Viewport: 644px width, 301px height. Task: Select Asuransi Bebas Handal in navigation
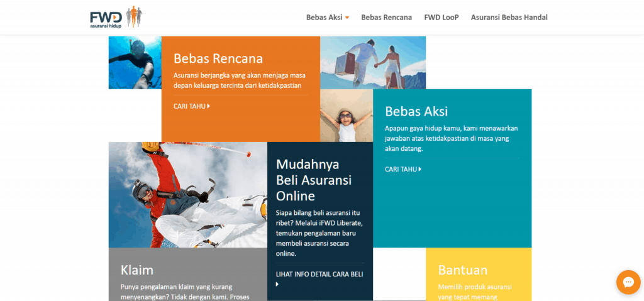coord(509,18)
